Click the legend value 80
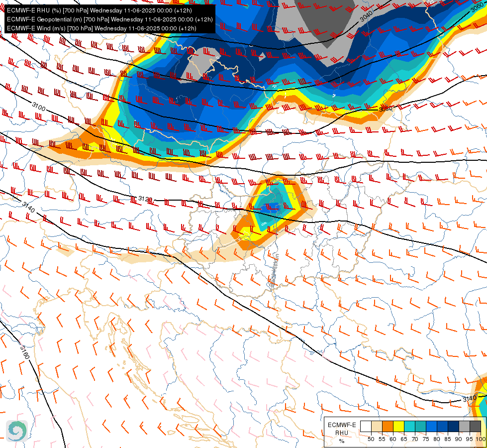487x448 pixels. 437,439
